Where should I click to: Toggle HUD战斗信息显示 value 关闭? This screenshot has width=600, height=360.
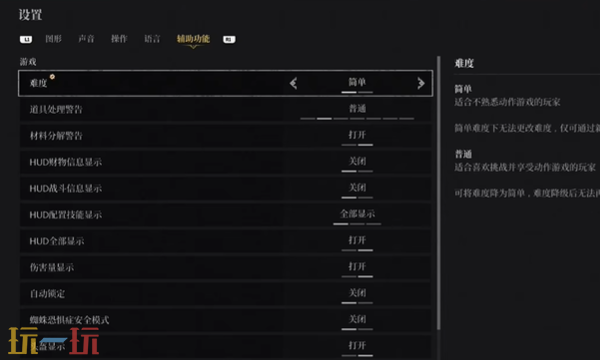pyautogui.click(x=357, y=187)
